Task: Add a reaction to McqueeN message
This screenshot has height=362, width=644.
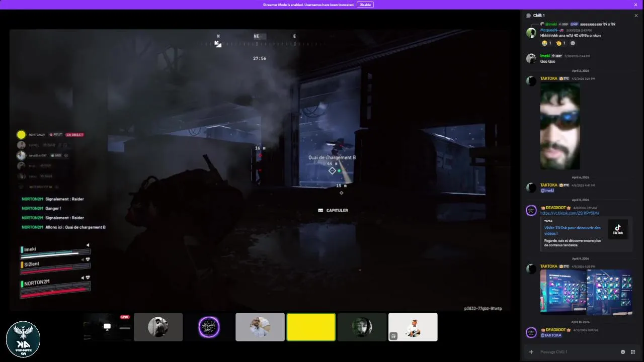Action: [573, 43]
